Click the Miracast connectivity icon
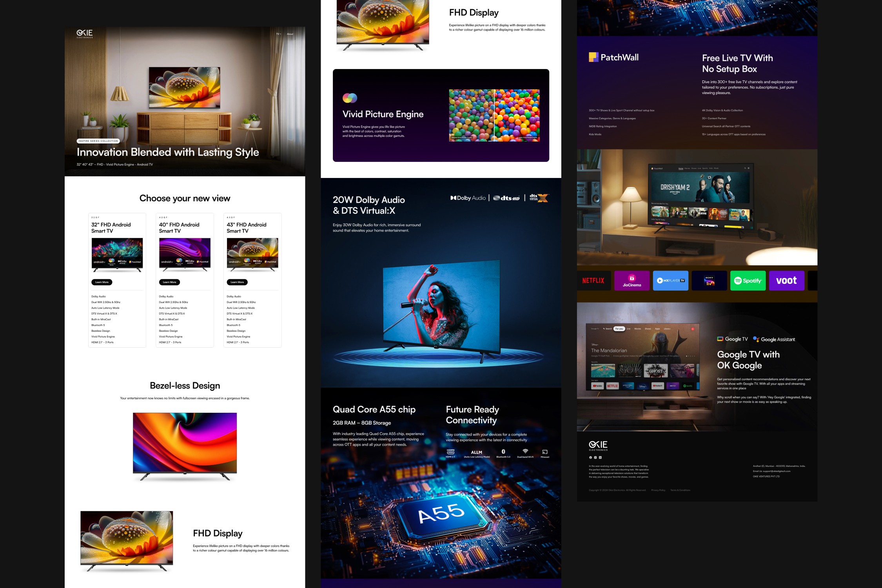882x588 pixels. pyautogui.click(x=545, y=453)
